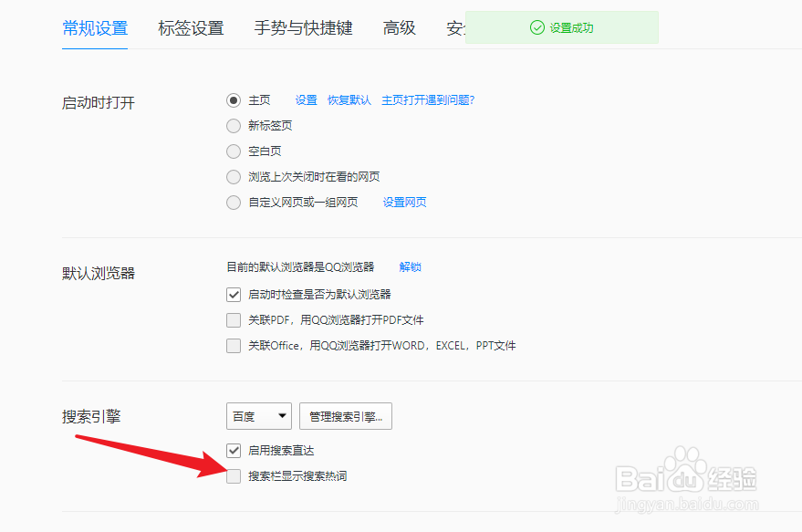Viewport: 802px width, 532px height.
Task: Click the 设置 link beside 主页
Action: tap(306, 100)
